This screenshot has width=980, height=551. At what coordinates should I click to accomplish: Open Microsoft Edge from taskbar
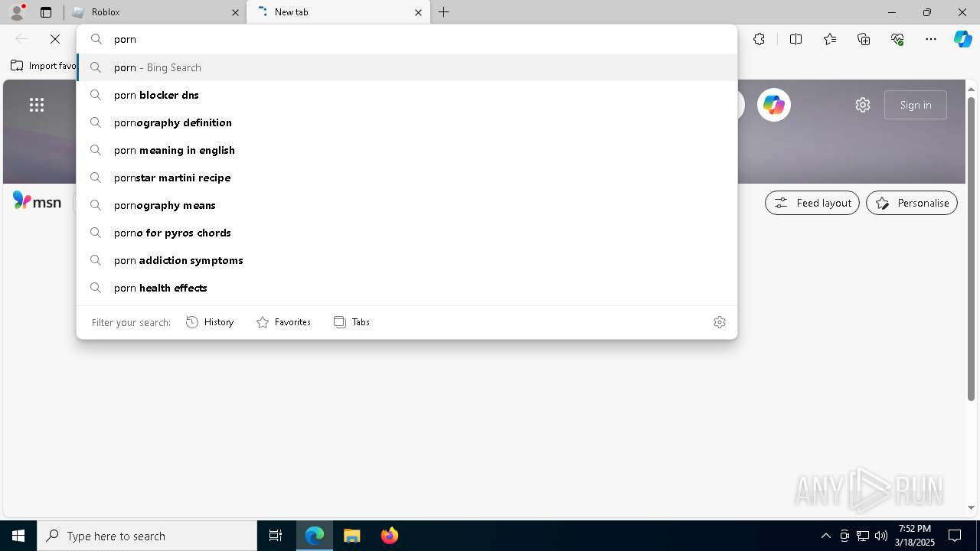(x=315, y=536)
